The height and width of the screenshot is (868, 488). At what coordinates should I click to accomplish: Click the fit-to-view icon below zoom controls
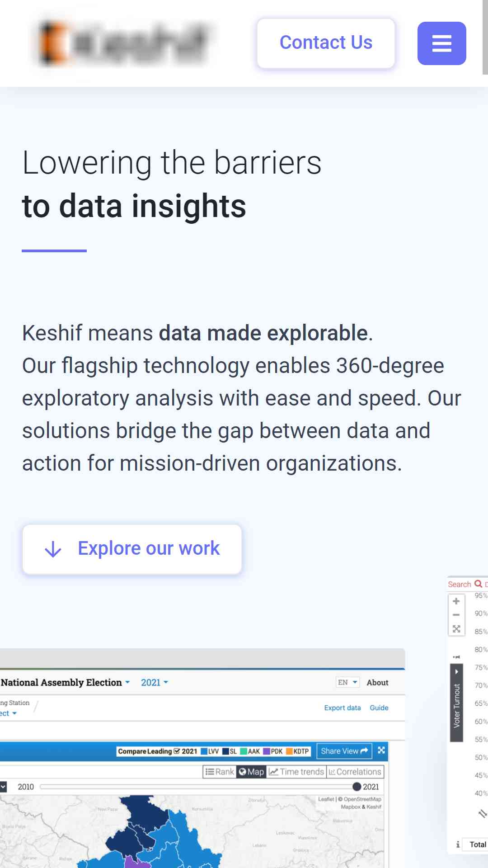pos(456,629)
